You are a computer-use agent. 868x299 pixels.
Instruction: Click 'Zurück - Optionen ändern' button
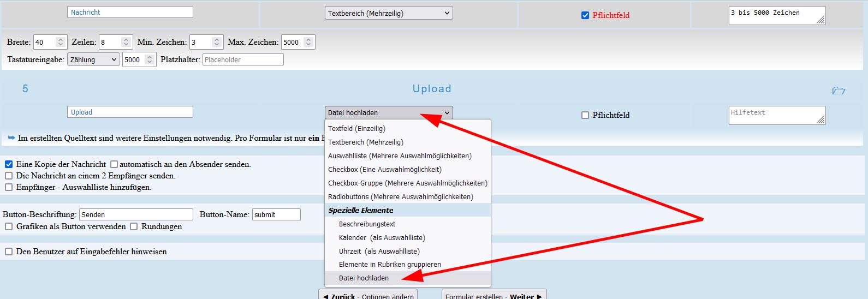pyautogui.click(x=368, y=295)
